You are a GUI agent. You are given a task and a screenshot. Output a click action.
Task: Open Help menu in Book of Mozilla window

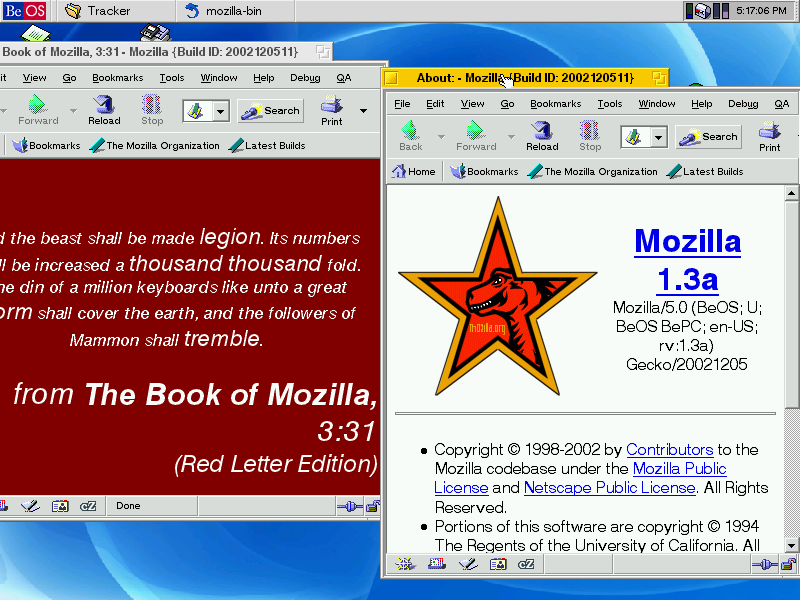coord(263,78)
